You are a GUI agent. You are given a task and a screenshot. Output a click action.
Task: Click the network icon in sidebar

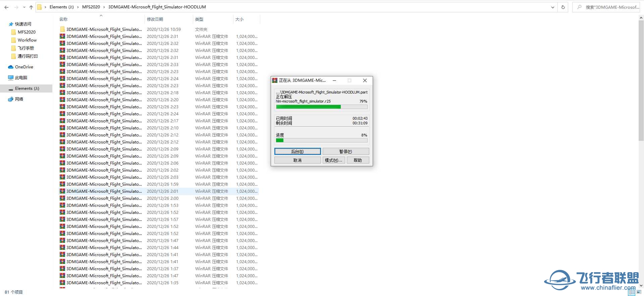[11, 99]
